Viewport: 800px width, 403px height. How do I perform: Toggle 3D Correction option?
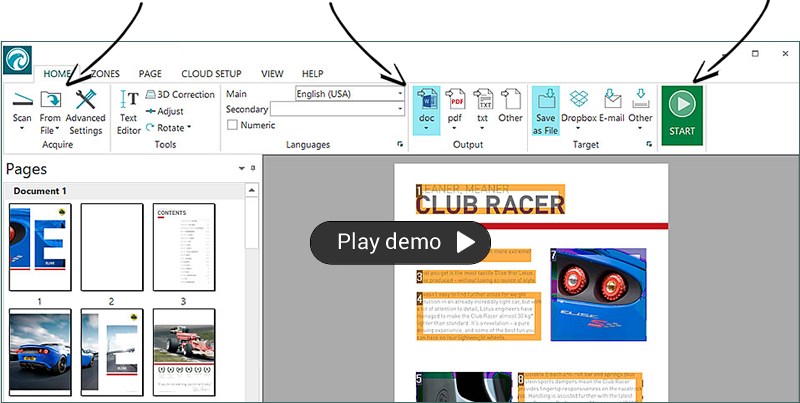pyautogui.click(x=180, y=95)
